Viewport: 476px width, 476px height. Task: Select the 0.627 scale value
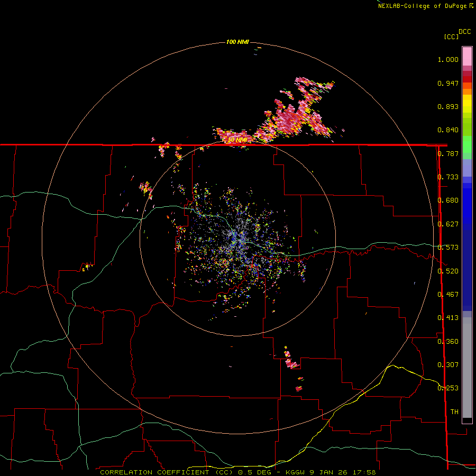click(448, 224)
